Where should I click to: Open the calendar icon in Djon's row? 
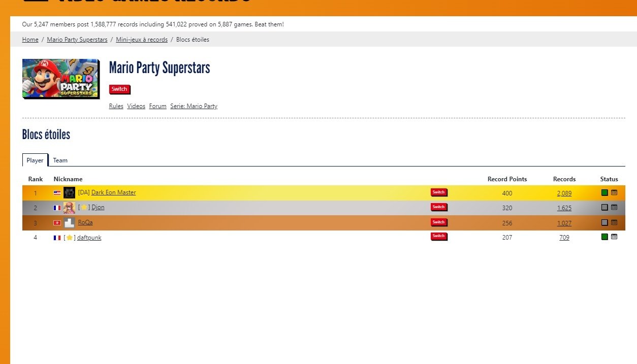click(614, 208)
